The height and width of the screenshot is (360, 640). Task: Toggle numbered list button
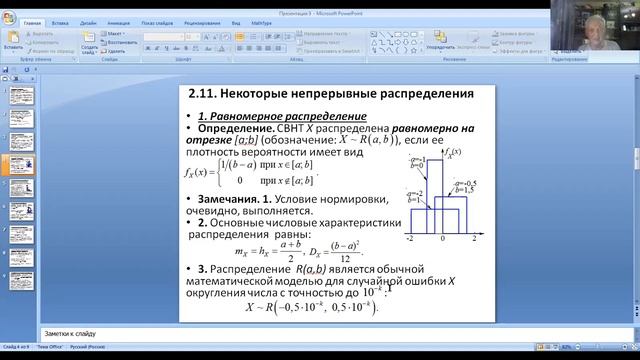point(253,37)
